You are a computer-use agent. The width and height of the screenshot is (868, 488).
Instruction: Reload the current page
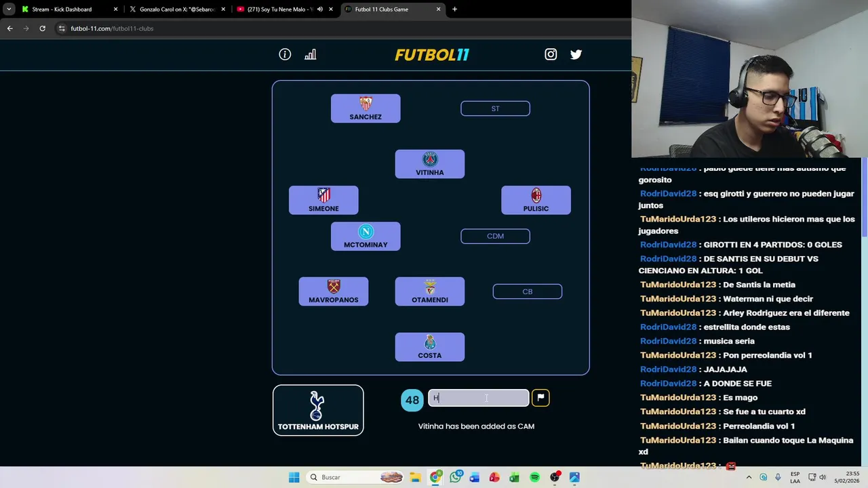tap(42, 28)
